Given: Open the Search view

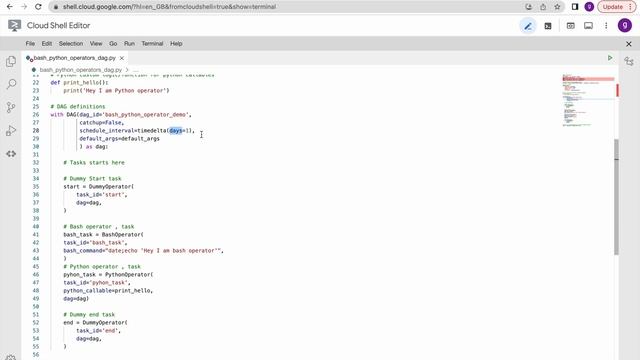Looking at the screenshot, I should point(11,84).
